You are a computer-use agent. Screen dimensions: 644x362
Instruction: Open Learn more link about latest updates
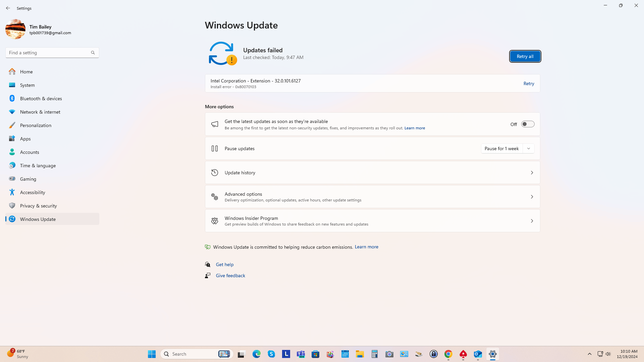pyautogui.click(x=415, y=128)
